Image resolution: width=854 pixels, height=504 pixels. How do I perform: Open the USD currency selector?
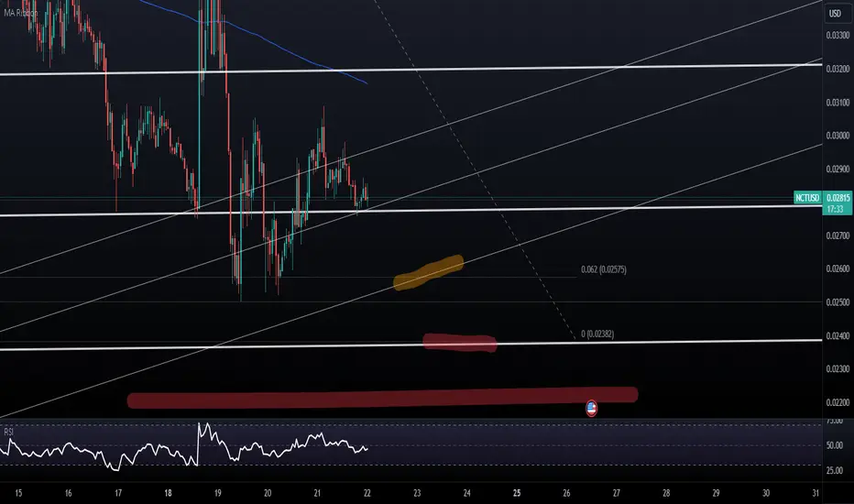tap(835, 14)
